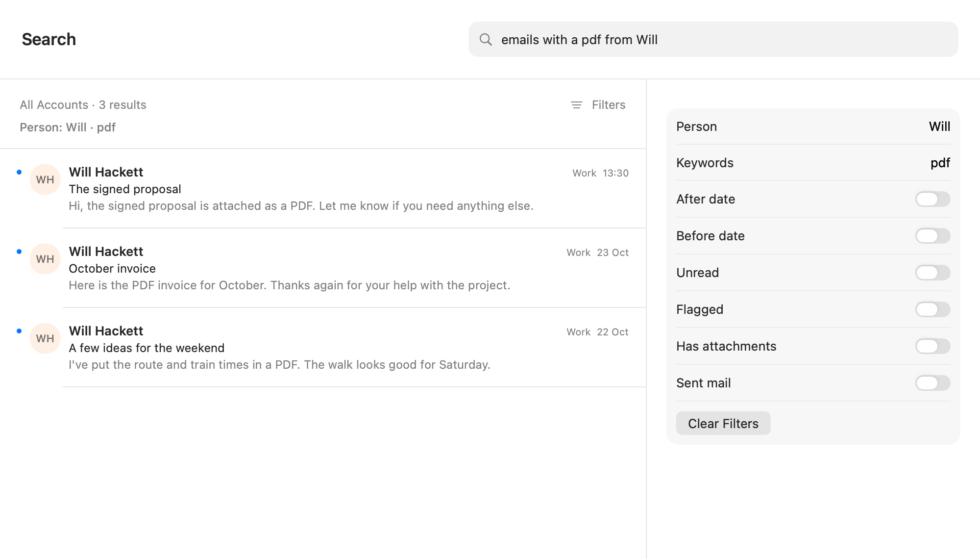The image size is (980, 559).
Task: Click the 23 Oct date
Action: coord(612,253)
